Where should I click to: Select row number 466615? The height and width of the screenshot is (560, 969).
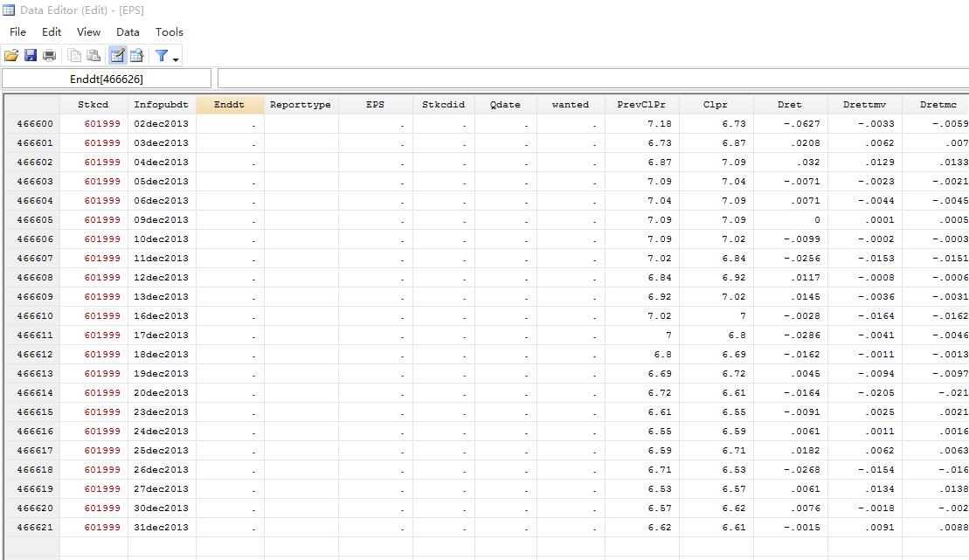point(32,411)
